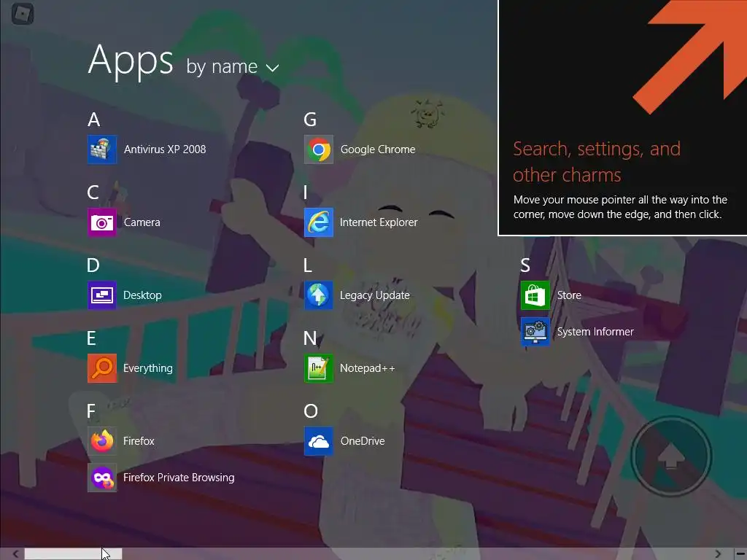Click the 'Everything' label

click(x=148, y=368)
